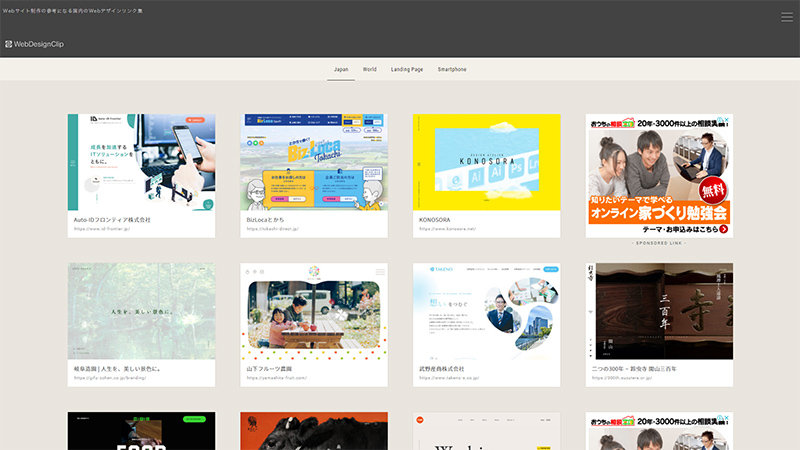This screenshot has width=800, height=450.
Task: Open the green forest landscape thumbnail
Action: coord(141,311)
